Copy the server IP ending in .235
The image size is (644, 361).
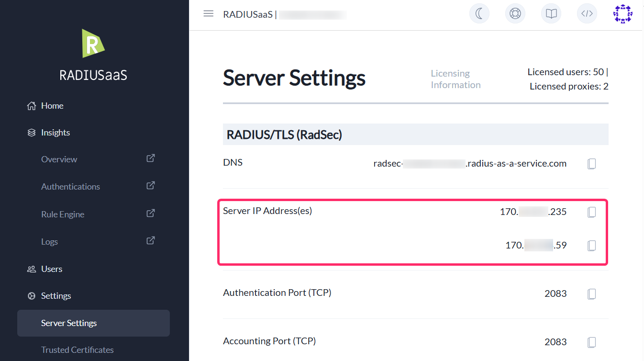point(591,212)
